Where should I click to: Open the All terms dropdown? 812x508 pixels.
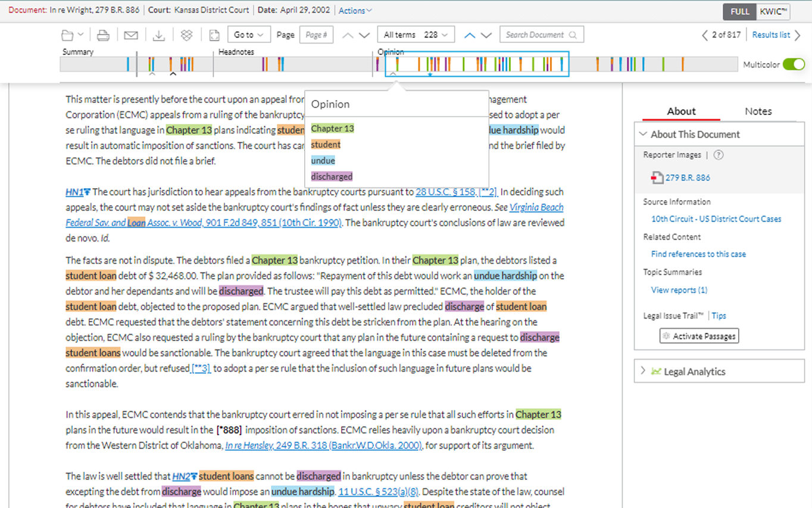click(x=416, y=34)
